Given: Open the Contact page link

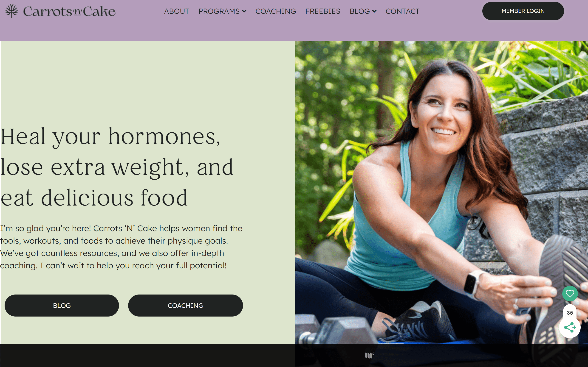Looking at the screenshot, I should 402,11.
